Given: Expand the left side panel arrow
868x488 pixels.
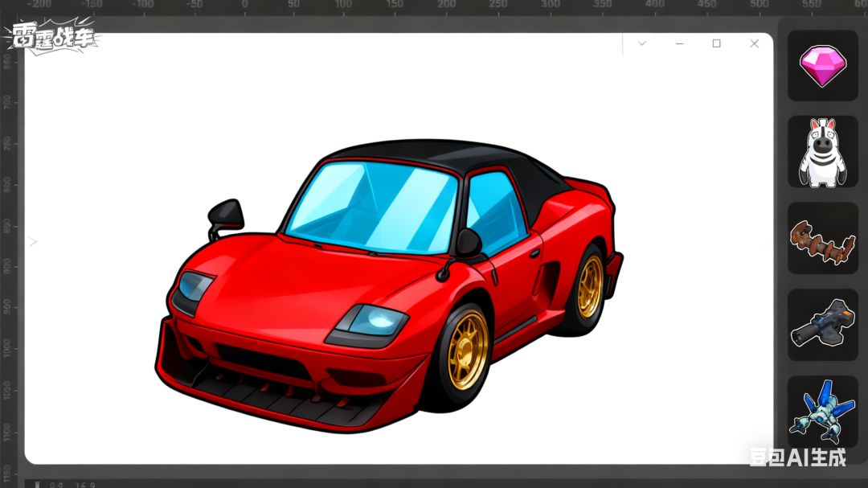Looking at the screenshot, I should coord(33,241).
